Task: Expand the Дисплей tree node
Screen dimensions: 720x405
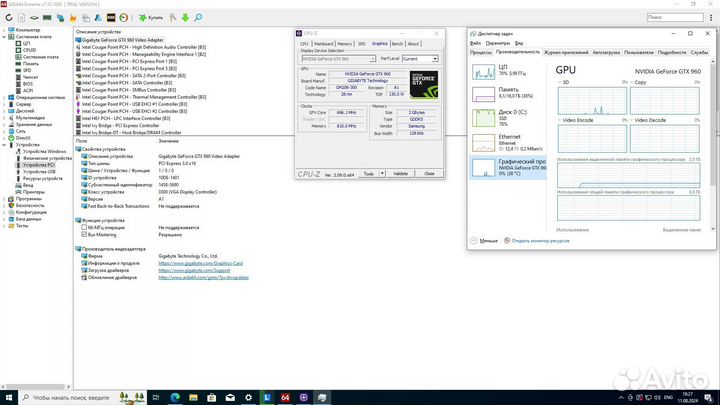Action: click(4, 111)
